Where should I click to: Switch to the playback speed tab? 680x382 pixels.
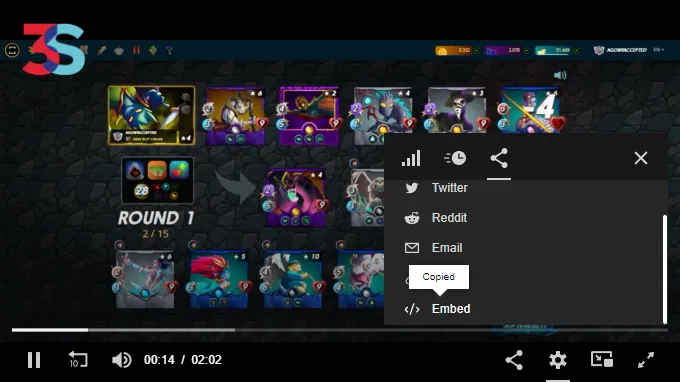coord(455,158)
